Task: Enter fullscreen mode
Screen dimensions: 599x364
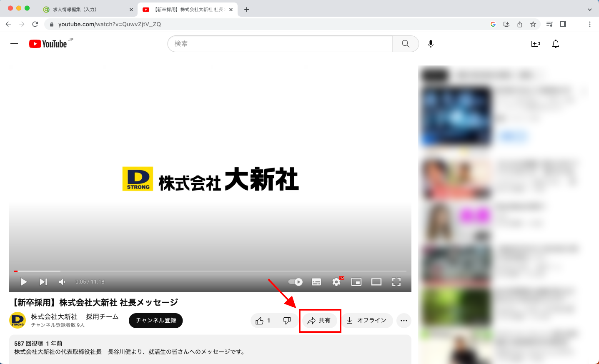Action: (x=396, y=282)
